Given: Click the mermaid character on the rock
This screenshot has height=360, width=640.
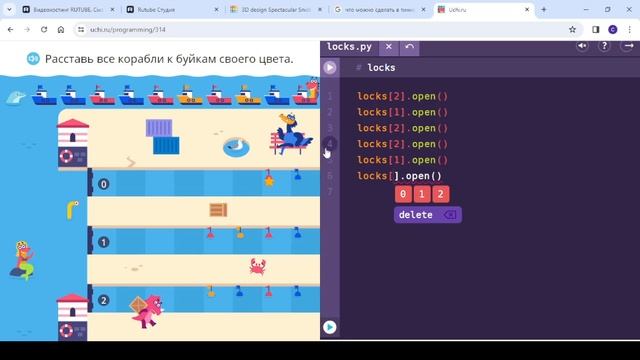Looking at the screenshot, I should (x=23, y=260).
